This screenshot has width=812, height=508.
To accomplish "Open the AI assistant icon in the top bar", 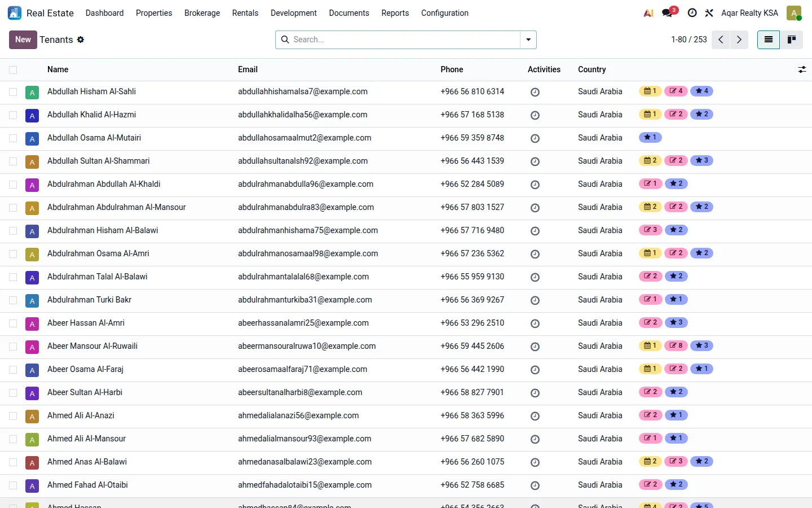I will point(648,13).
